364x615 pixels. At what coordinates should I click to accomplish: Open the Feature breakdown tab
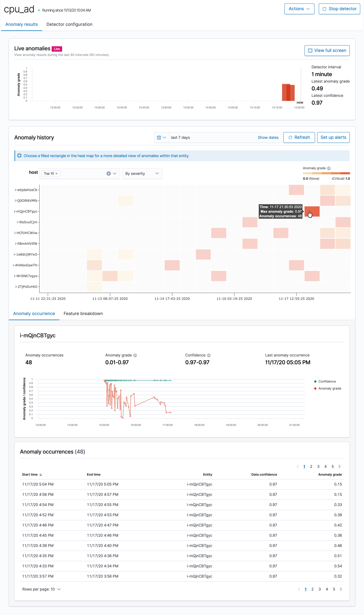click(83, 314)
